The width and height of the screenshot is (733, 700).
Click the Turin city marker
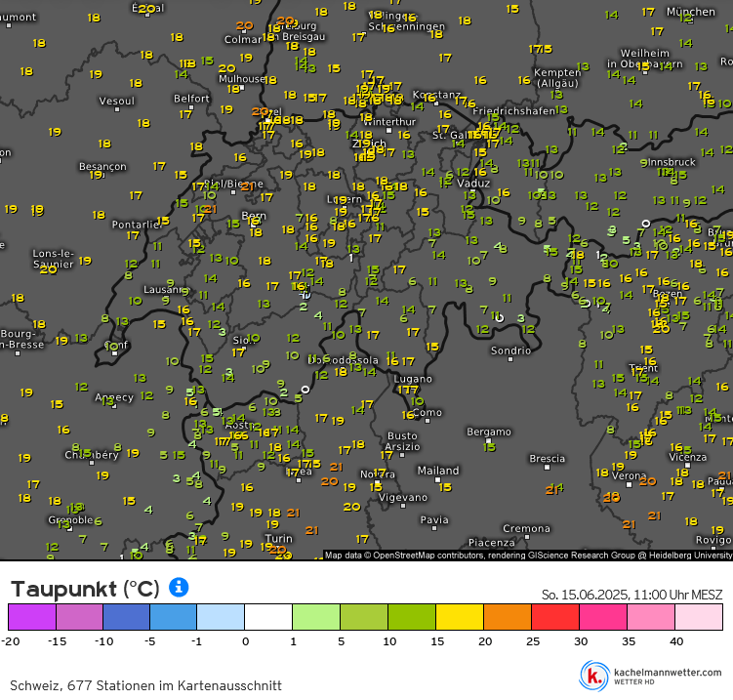point(278,547)
